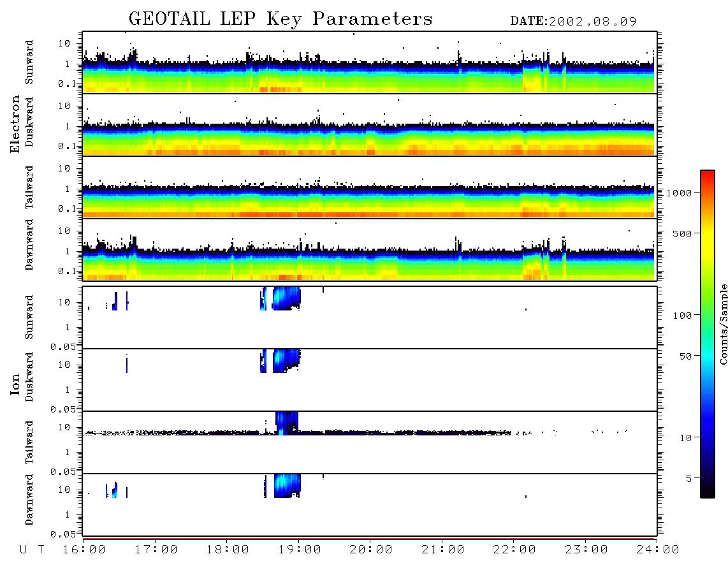Click the Ion Sunward burst near 19:00
The width and height of the screenshot is (728, 561).
[286, 299]
